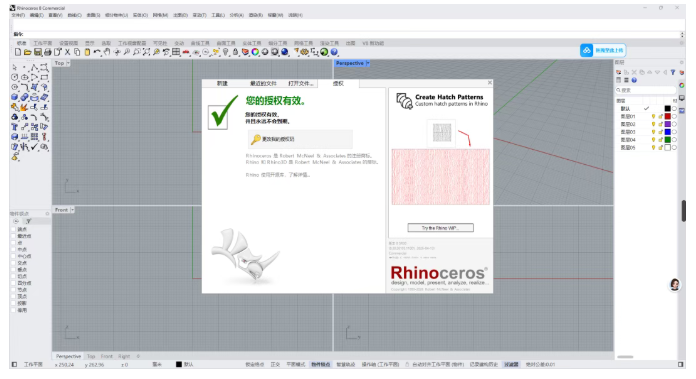696x379 pixels.
Task: Click the four-viewport layout icon
Action: [x=176, y=52]
